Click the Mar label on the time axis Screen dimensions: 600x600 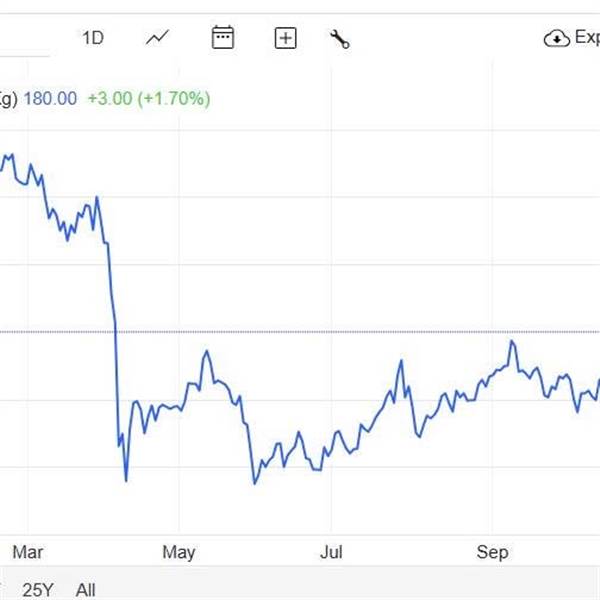pos(27,552)
